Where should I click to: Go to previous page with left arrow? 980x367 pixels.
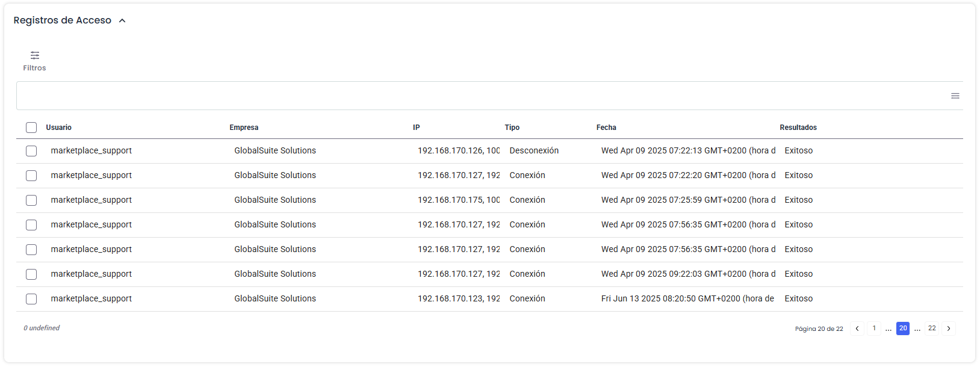click(x=857, y=328)
